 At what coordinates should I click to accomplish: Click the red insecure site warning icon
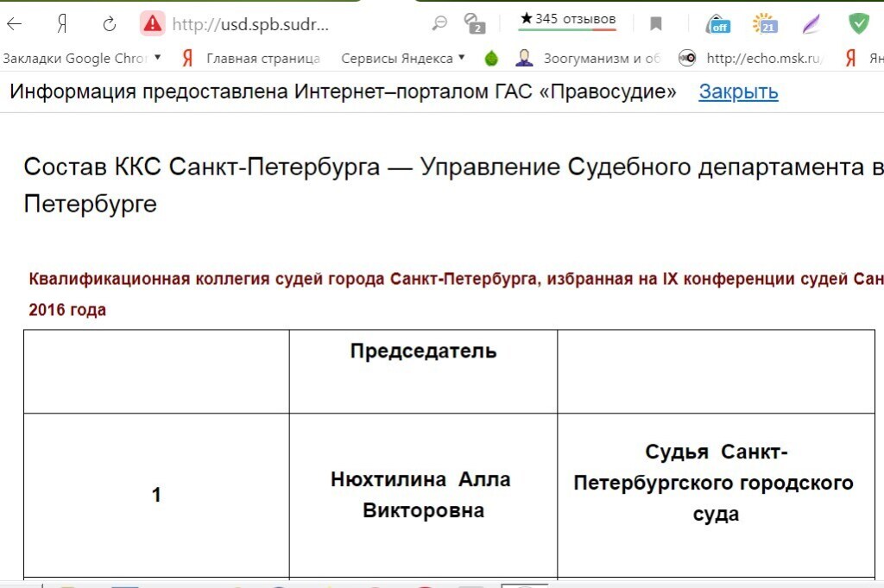[x=153, y=24]
